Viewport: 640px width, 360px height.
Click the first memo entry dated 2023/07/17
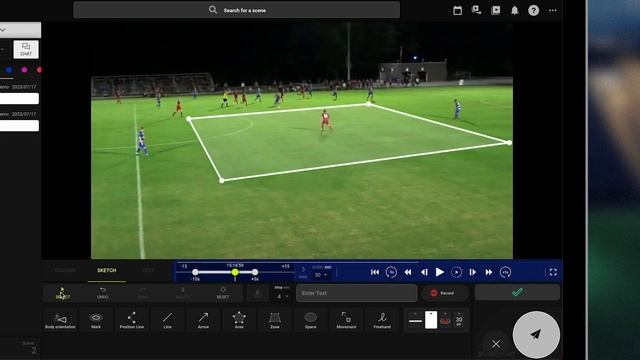pyautogui.click(x=20, y=98)
